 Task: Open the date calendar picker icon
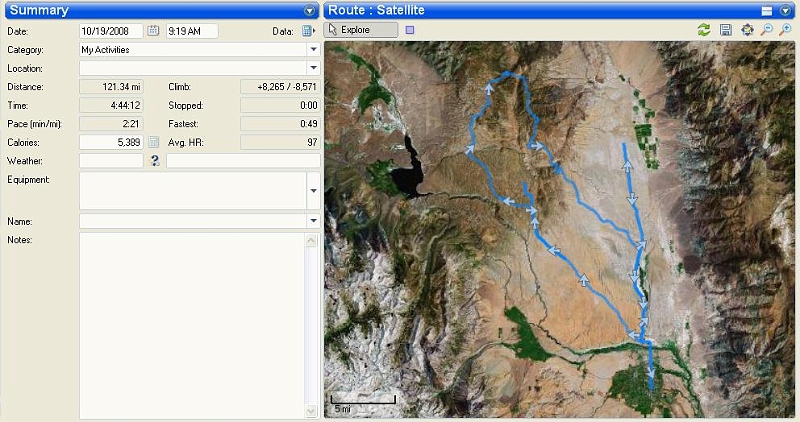point(153,31)
